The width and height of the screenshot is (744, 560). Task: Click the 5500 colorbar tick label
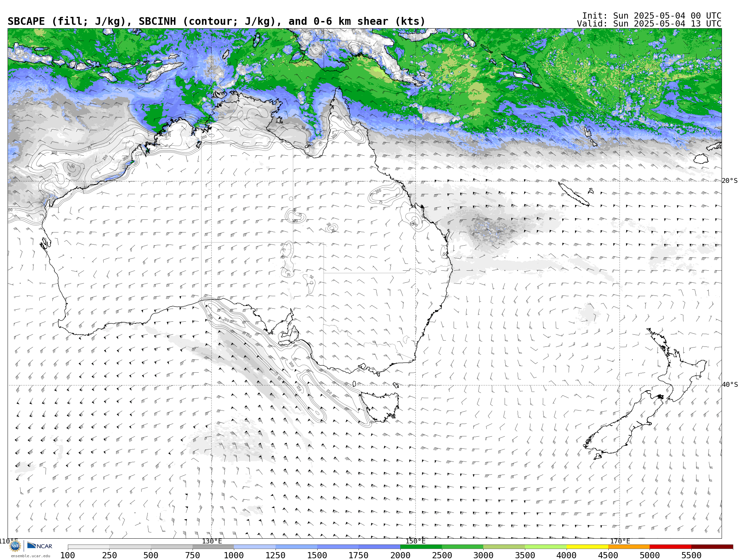tap(691, 555)
